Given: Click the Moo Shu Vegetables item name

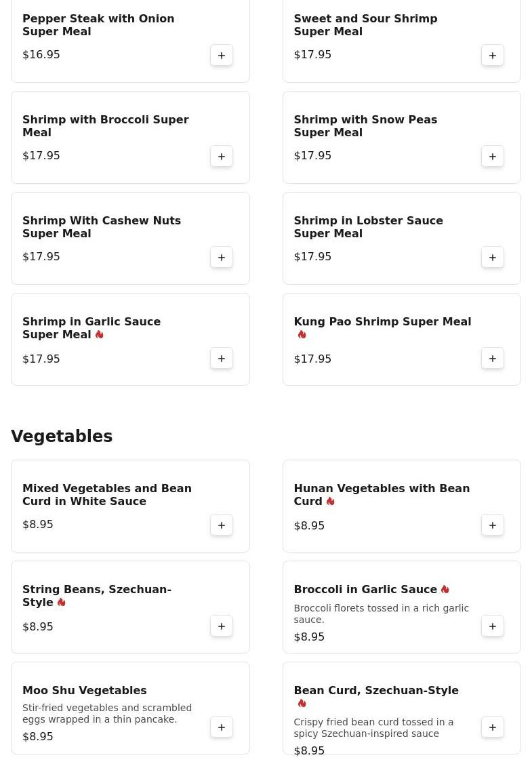Looking at the screenshot, I should tap(84, 691).
